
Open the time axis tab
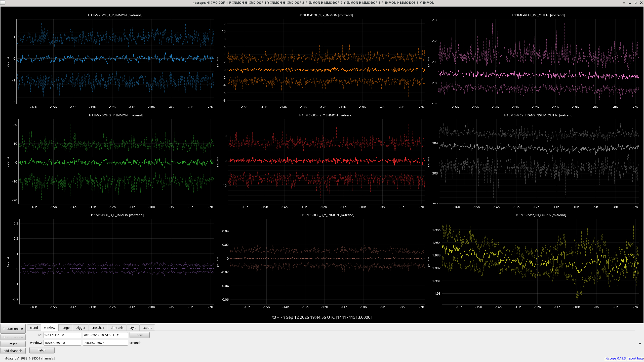(117, 328)
